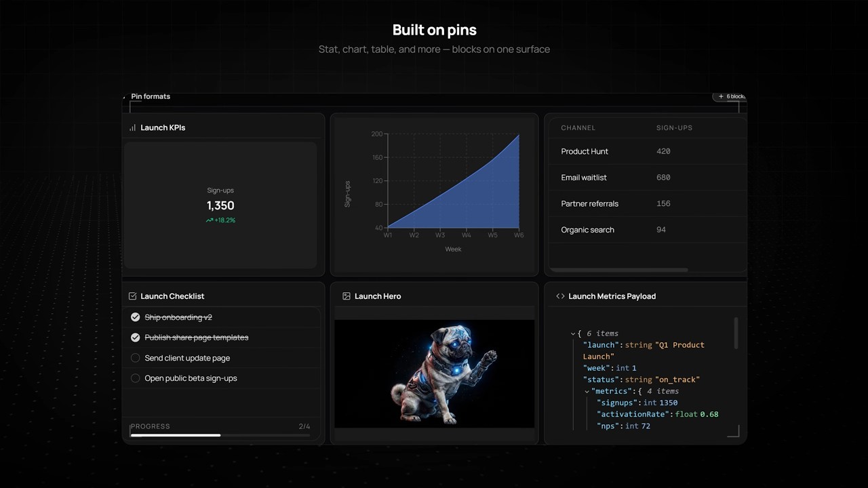Click the sign-ups value 156

663,203
